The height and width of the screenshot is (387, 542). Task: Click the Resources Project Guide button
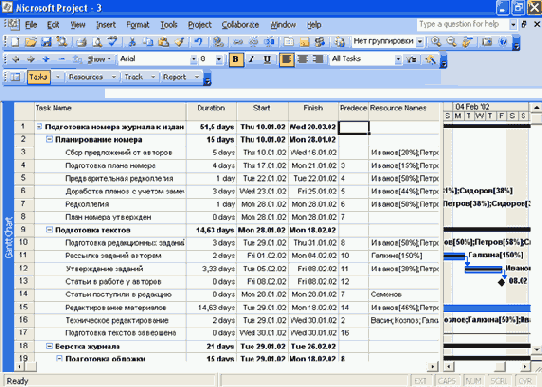[86, 77]
